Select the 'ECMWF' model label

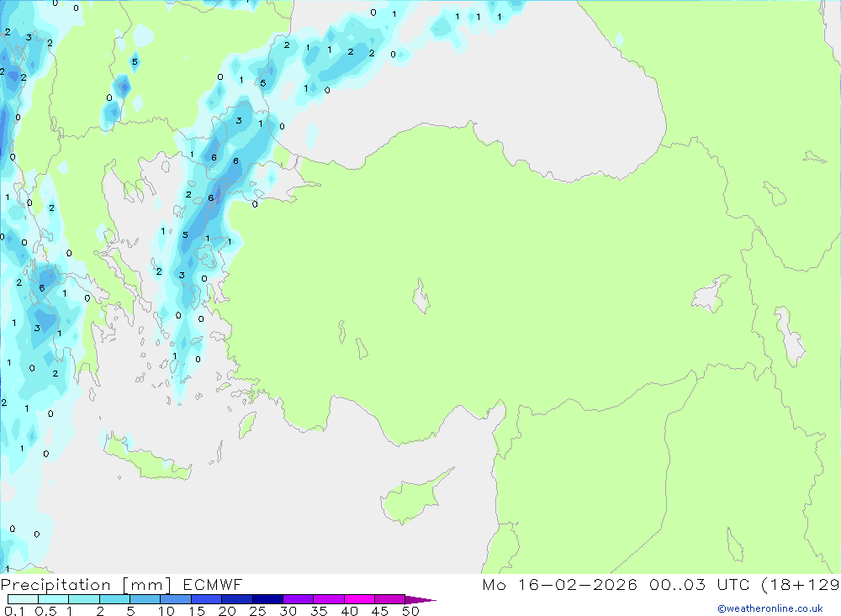[x=213, y=585]
